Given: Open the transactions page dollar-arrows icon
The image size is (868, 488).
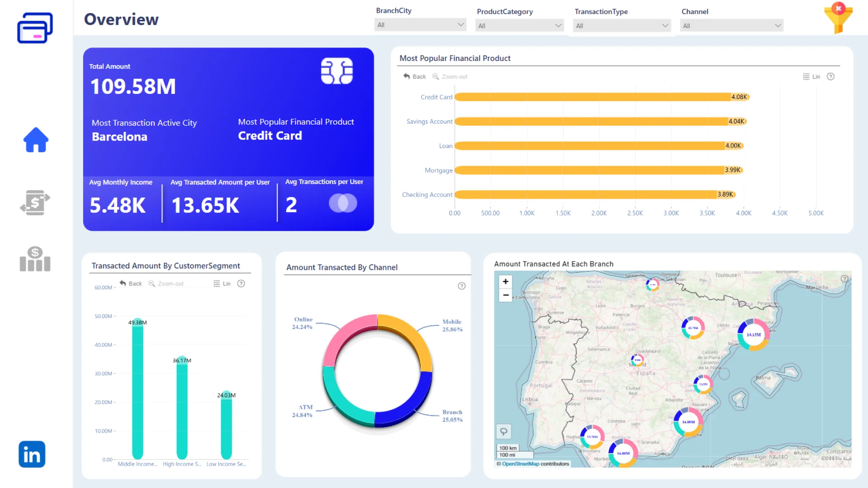Looking at the screenshot, I should tap(35, 202).
